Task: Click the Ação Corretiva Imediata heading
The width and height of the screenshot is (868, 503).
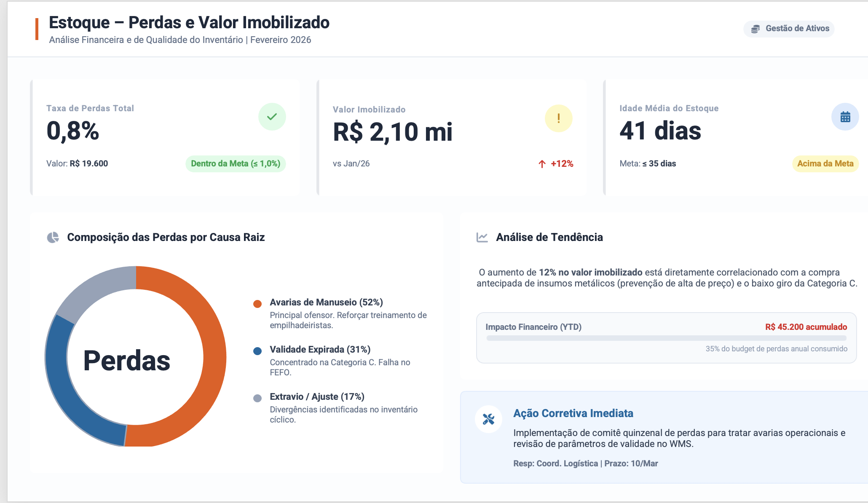Action: tap(573, 413)
